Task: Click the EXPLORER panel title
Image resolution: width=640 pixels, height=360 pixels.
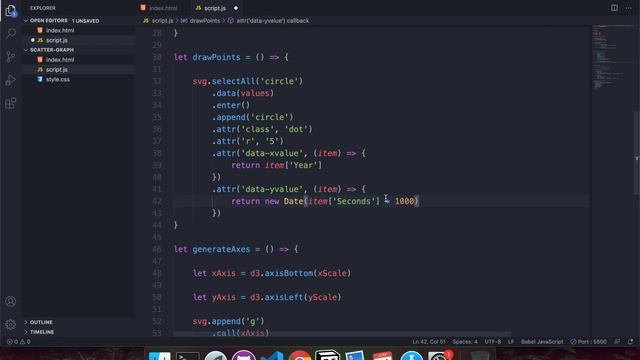Action: click(42, 8)
